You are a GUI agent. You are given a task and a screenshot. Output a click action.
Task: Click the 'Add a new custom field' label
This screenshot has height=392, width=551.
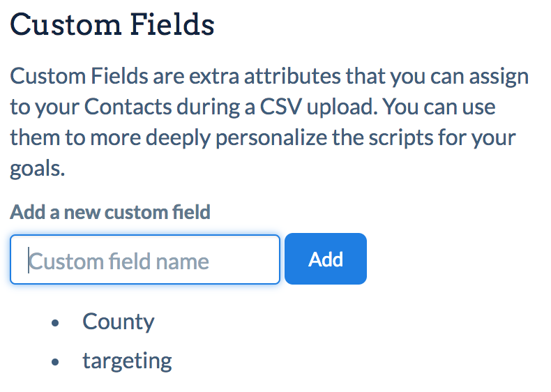coord(110,212)
